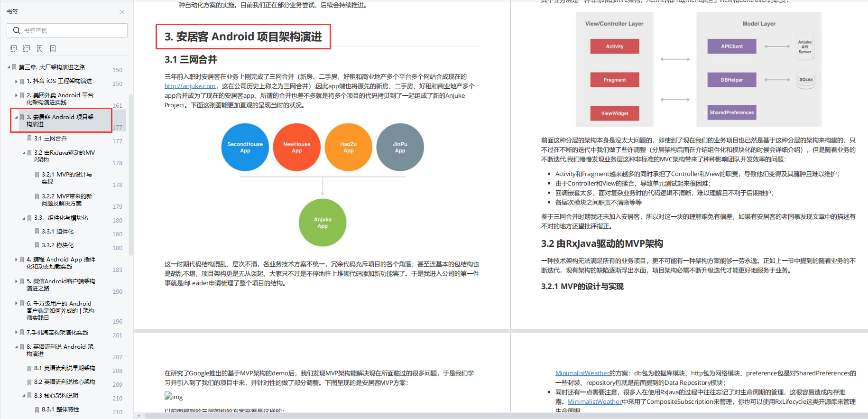Expand the 4. 携程 Android App bookmark
The width and height of the screenshot is (868, 419).
(x=16, y=260)
